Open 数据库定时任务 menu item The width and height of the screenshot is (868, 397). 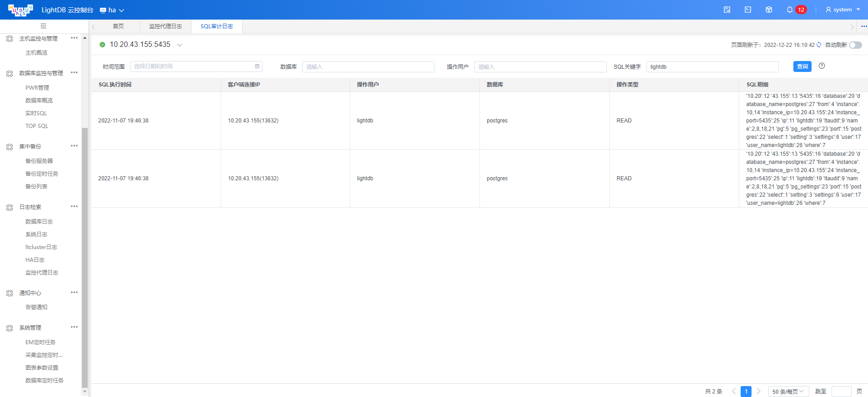(x=45, y=381)
